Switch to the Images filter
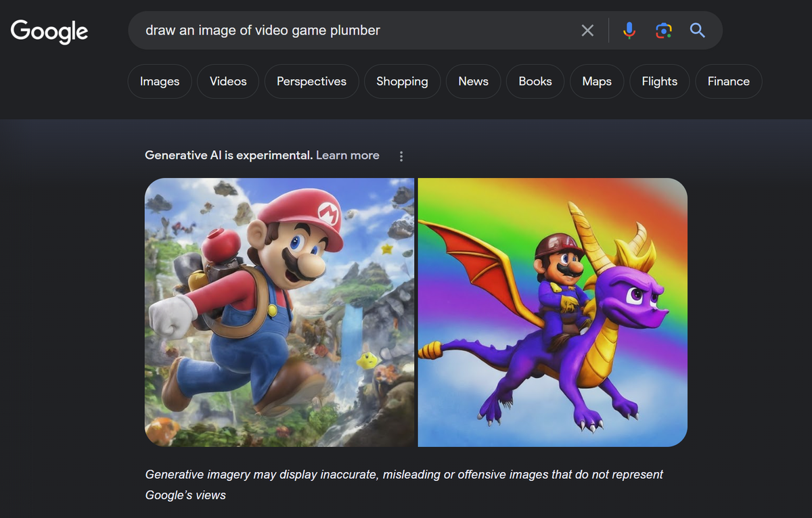The width and height of the screenshot is (812, 518). coord(160,81)
